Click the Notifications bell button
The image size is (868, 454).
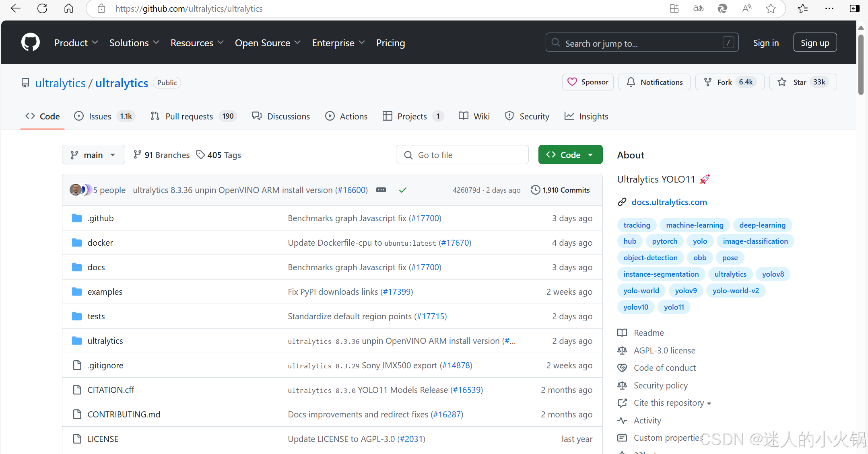pos(654,82)
